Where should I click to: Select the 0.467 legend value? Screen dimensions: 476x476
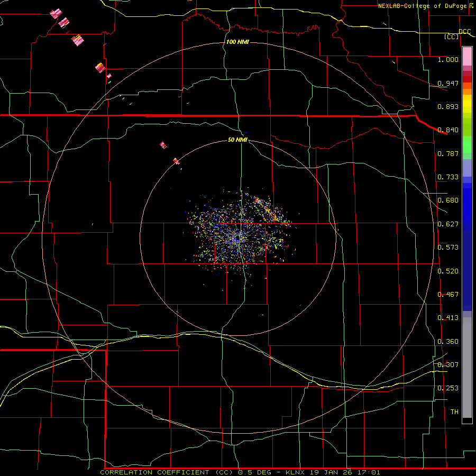(448, 295)
